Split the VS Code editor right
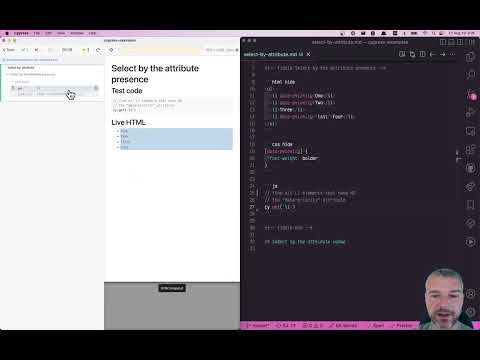 422,54
